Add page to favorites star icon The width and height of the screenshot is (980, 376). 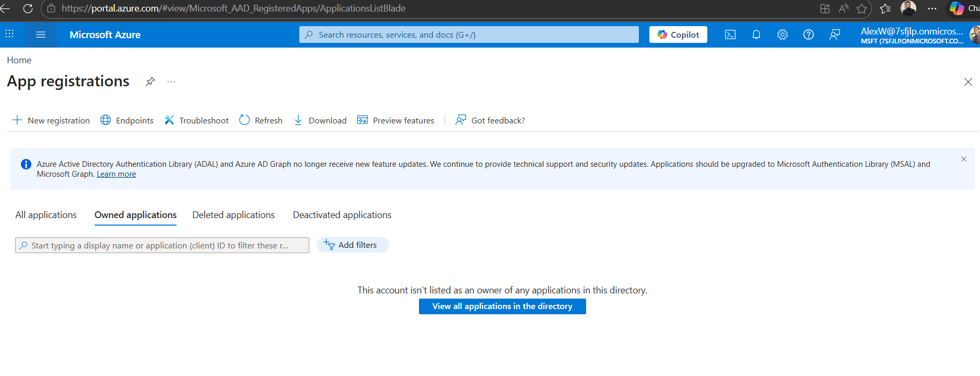(x=862, y=8)
